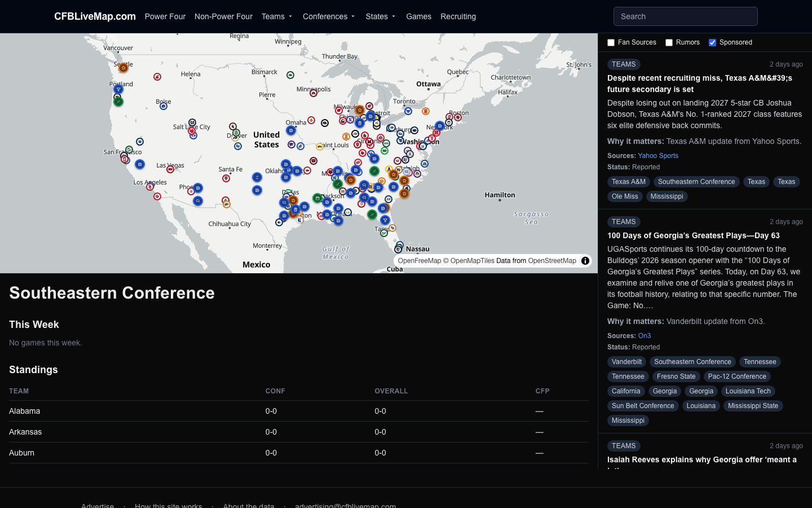Toggle the map attribution info icon

(585, 261)
